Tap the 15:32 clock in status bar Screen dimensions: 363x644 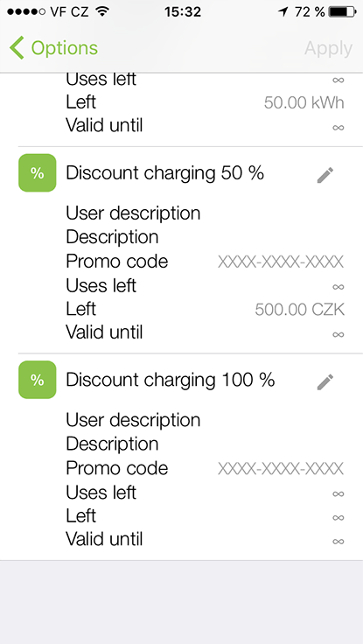point(183,11)
